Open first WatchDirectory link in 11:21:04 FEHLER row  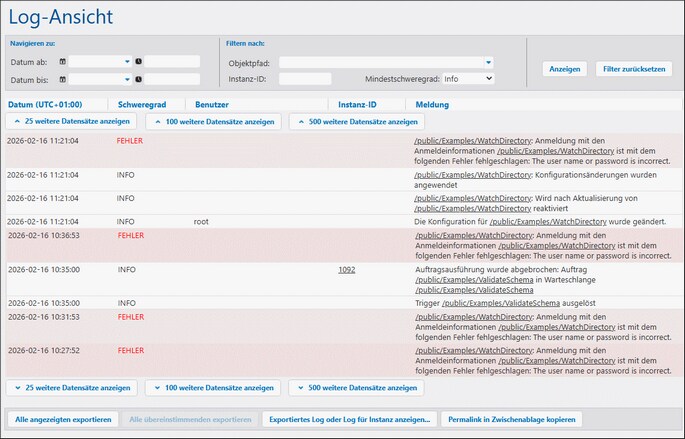[473, 141]
